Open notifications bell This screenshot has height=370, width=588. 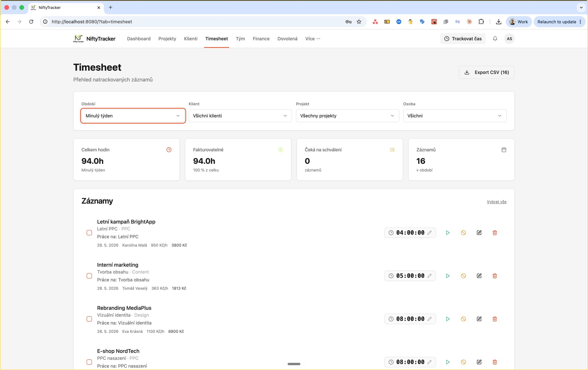click(495, 39)
